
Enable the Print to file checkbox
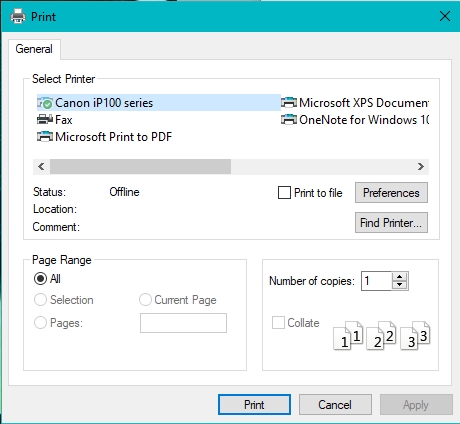[284, 193]
